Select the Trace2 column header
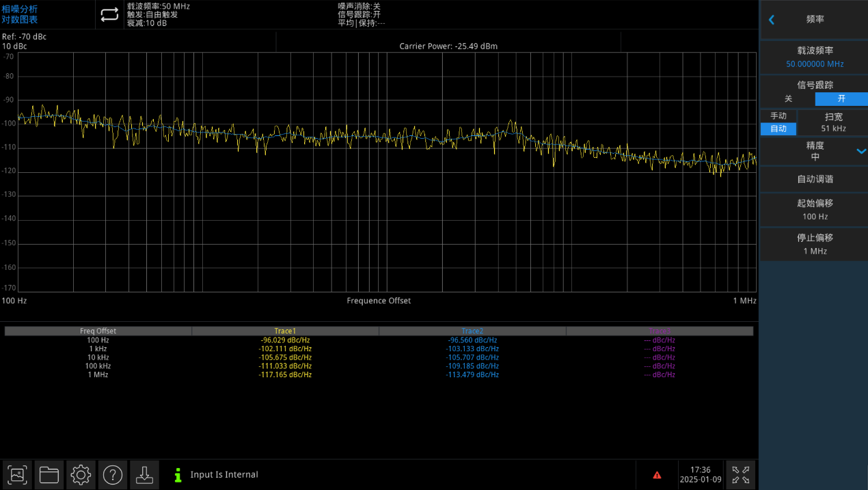The image size is (868, 490). [472, 331]
